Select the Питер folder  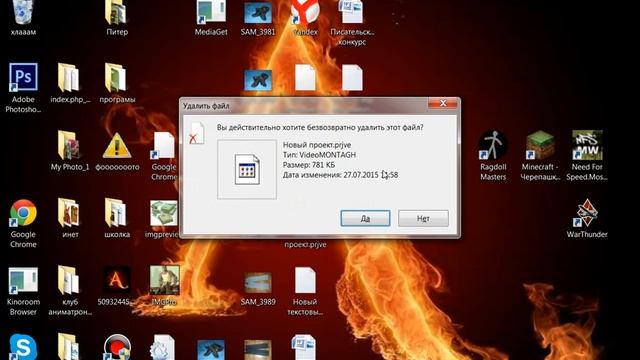[117, 18]
